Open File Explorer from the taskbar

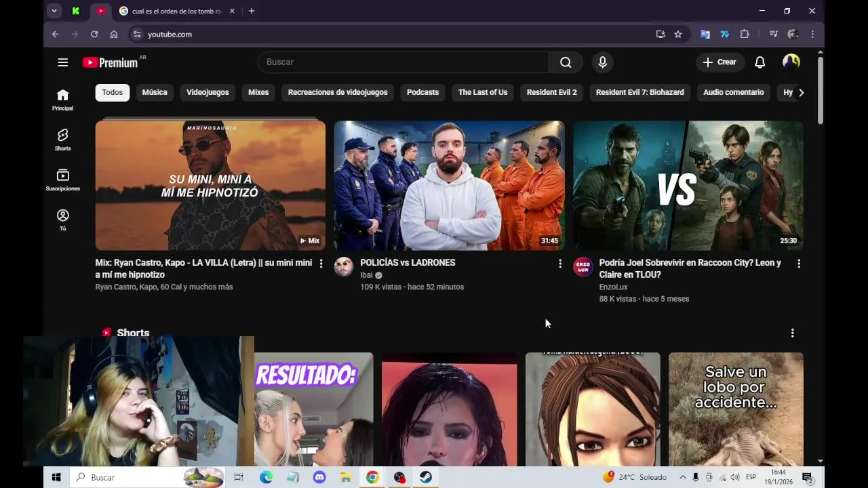346,477
